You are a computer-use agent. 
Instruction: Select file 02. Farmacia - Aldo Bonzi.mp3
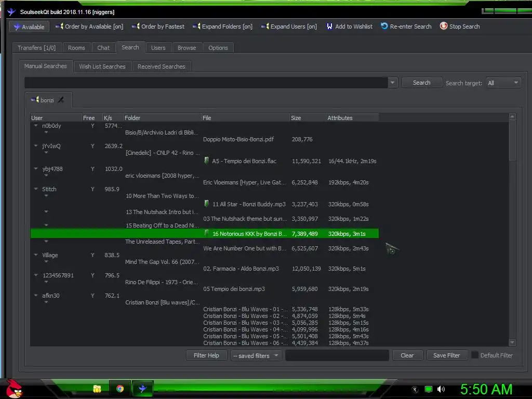tap(241, 269)
